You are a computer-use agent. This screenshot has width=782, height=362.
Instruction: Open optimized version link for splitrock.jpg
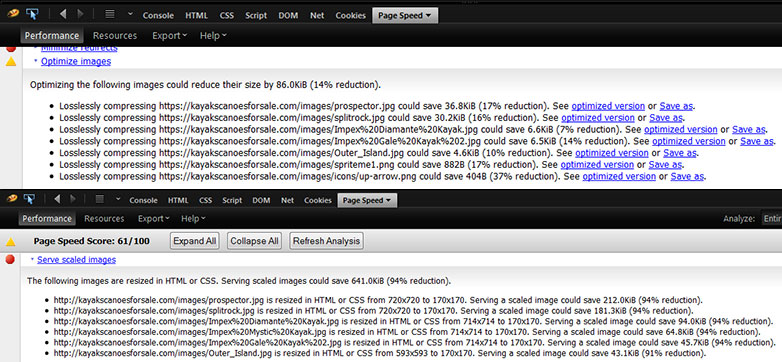point(598,118)
